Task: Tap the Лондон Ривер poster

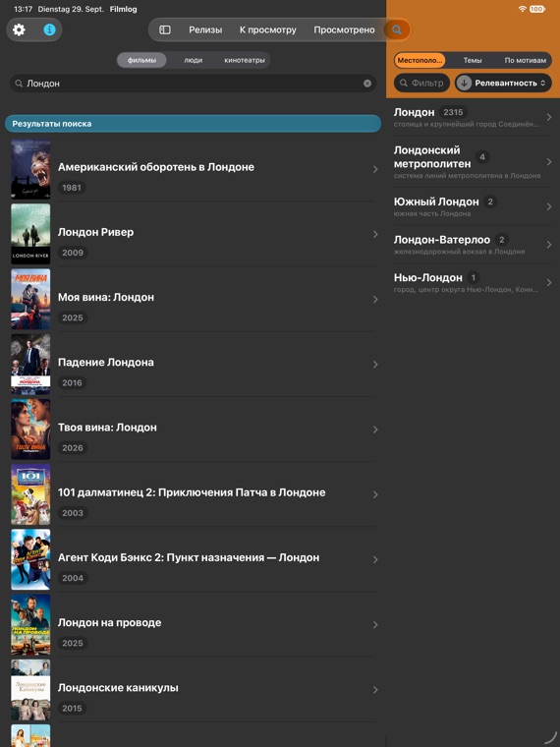Action: click(x=30, y=234)
